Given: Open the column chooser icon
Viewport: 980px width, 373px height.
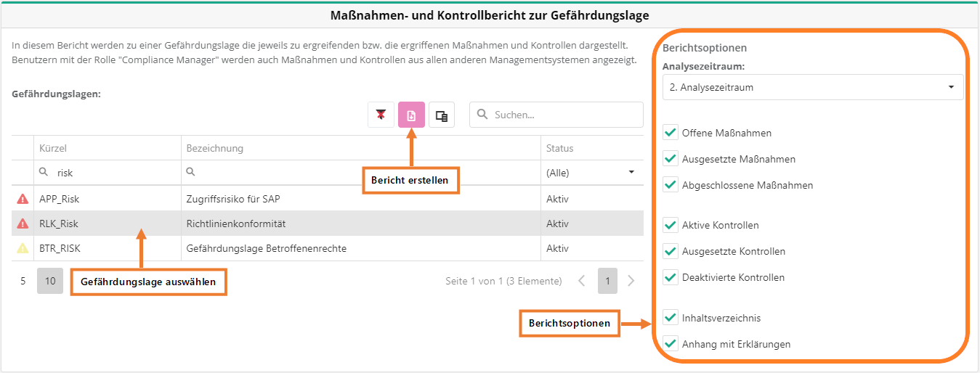Looking at the screenshot, I should (x=441, y=115).
